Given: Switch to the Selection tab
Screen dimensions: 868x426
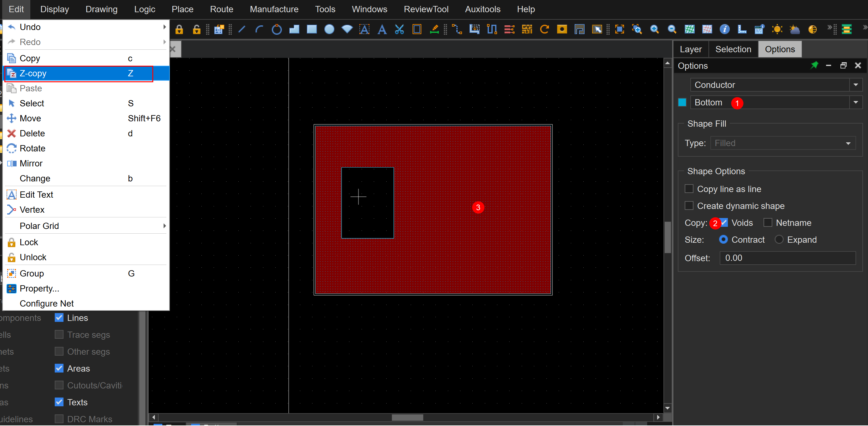Looking at the screenshot, I should click(733, 49).
